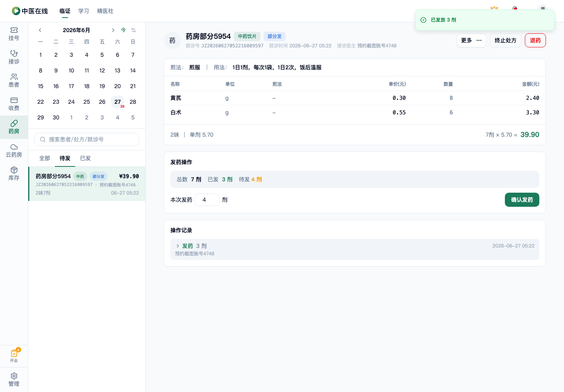Click the search magnifier icon
The image size is (564, 392).
click(43, 139)
